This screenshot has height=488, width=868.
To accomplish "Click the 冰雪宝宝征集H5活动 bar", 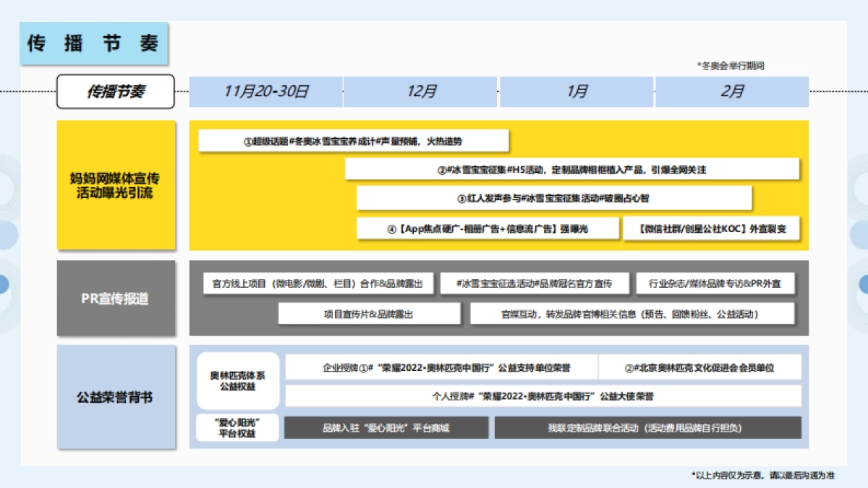I will tap(574, 169).
